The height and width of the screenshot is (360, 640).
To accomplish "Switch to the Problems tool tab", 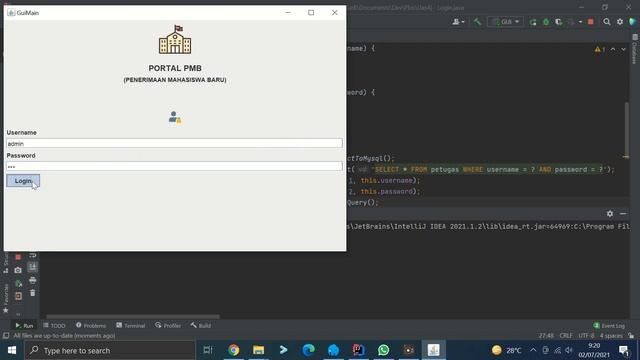I will pos(91,326).
